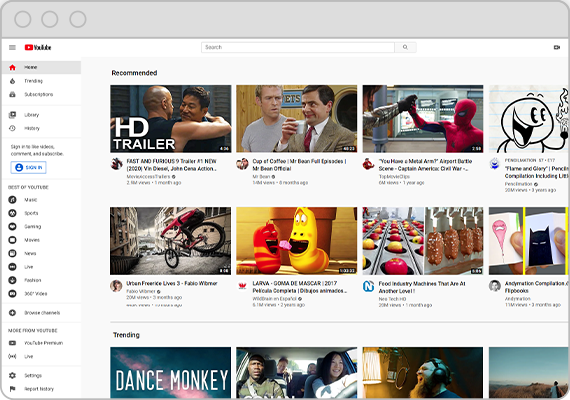Play the Mr Bean coffee thumbnail
Image resolution: width=570 pixels, height=400 pixels.
[297, 119]
